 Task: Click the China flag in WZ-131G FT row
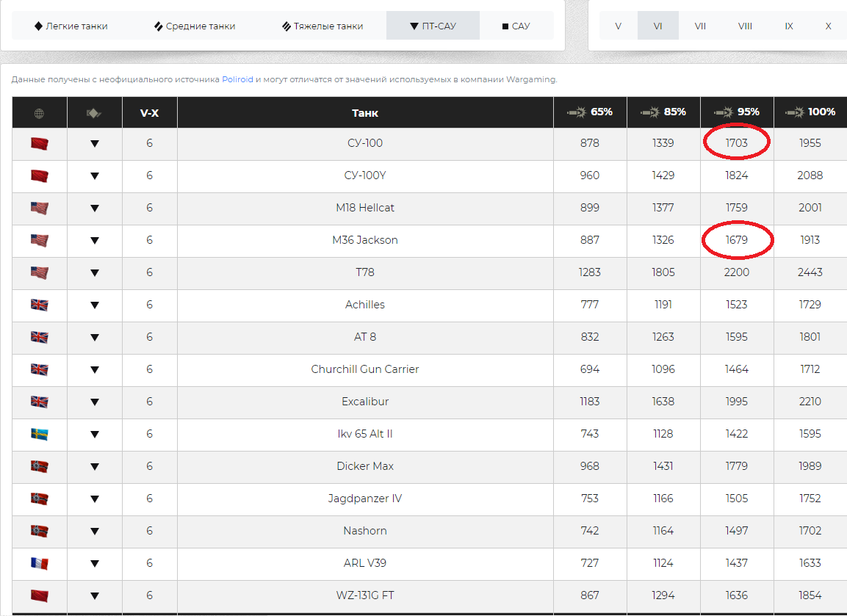pos(40,595)
